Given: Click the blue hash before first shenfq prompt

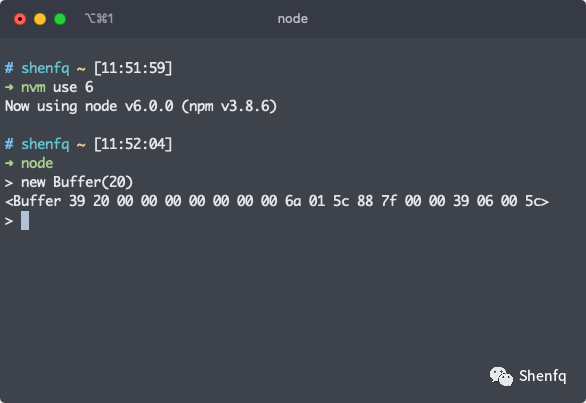Looking at the screenshot, I should coord(9,68).
